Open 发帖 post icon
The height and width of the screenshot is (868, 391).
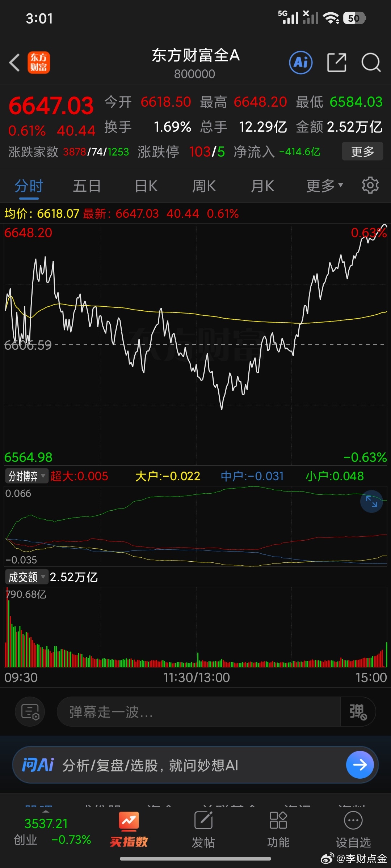pyautogui.click(x=203, y=830)
